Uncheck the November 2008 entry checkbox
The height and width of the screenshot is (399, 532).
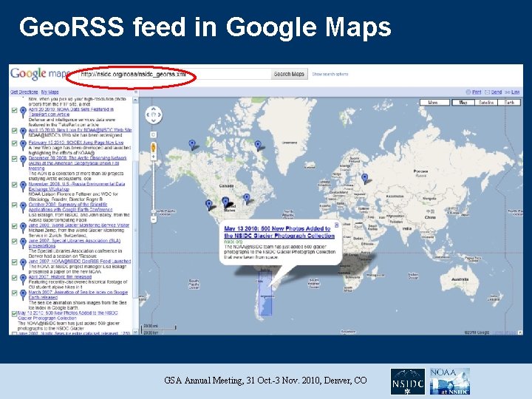click(x=14, y=185)
